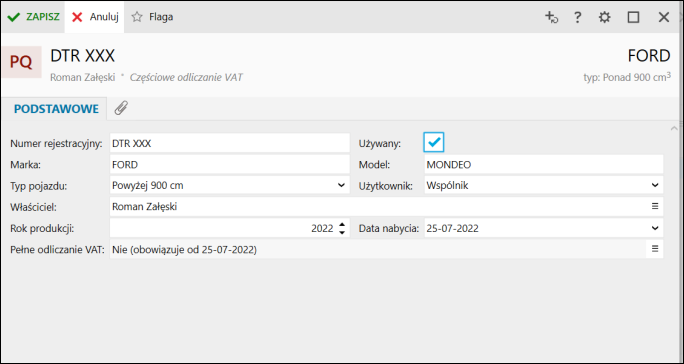Viewport: 684px width, 364px height.
Task: Open Właściciel list menu icon
Action: tap(655, 206)
